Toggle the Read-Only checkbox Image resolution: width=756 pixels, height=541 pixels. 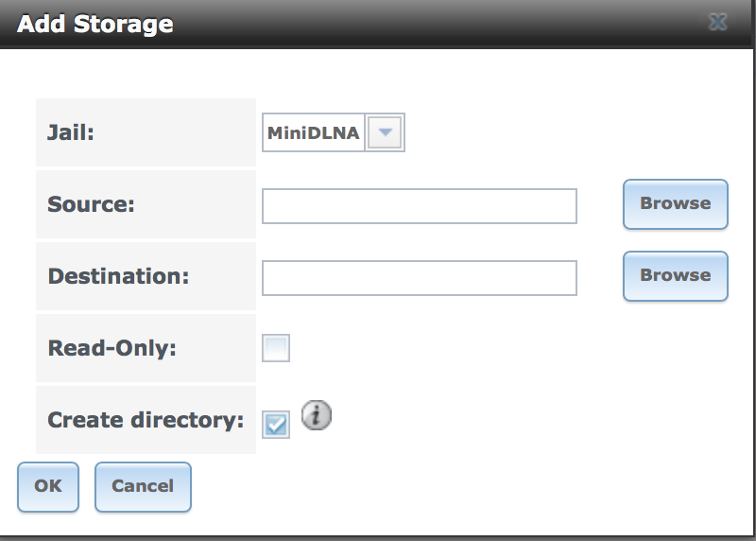276,348
